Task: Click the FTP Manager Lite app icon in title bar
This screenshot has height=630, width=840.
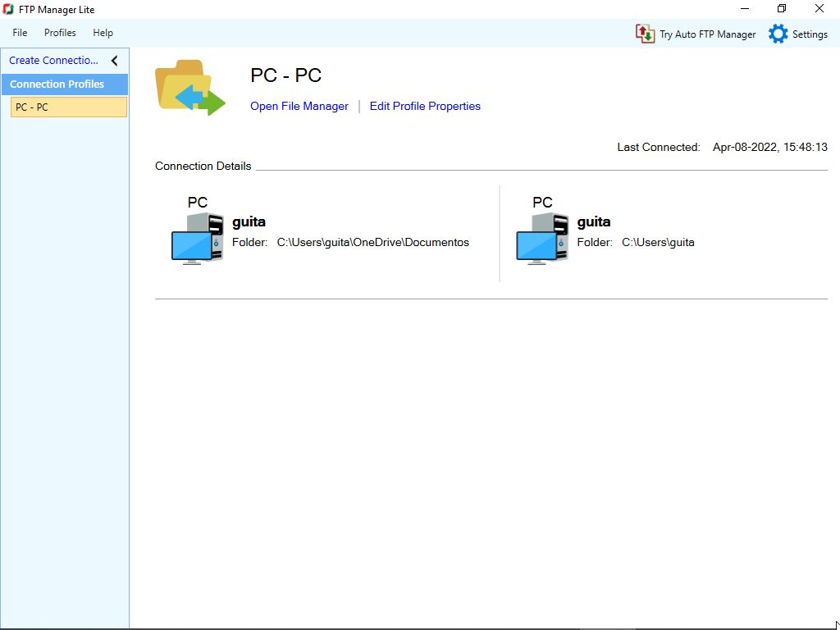Action: coord(8,9)
